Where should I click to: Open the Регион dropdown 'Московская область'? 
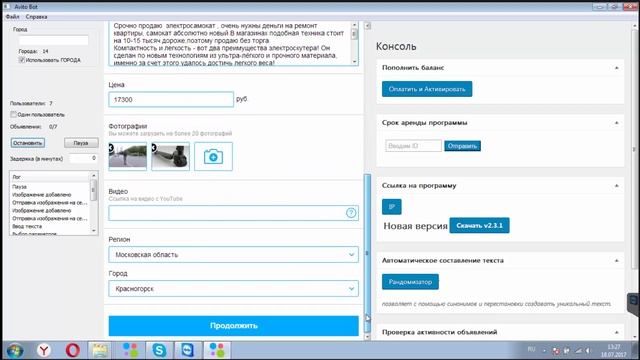(233, 254)
